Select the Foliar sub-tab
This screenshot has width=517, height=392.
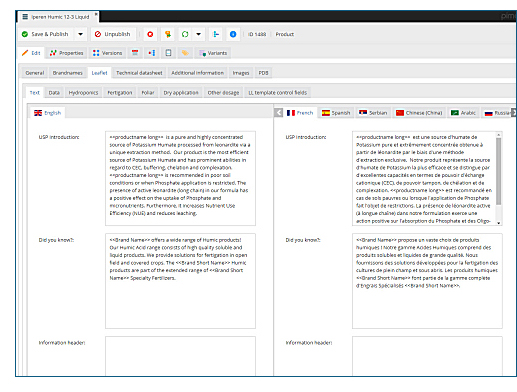point(148,93)
